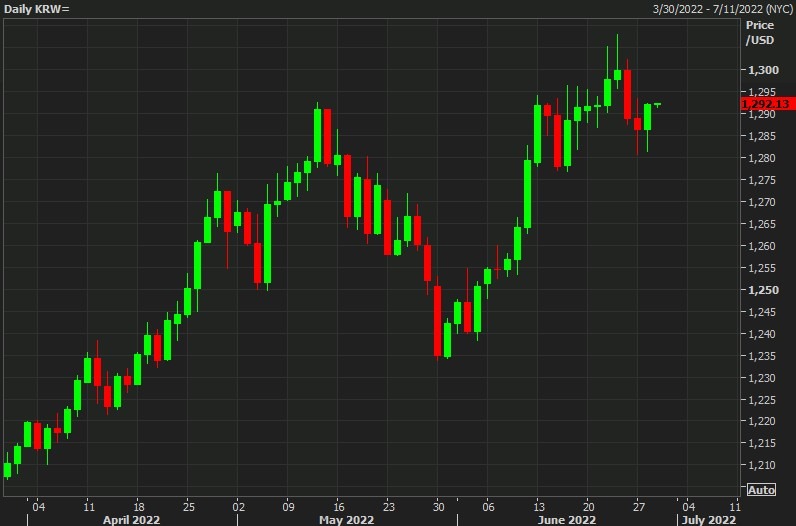Click the '11' date tick in July
796x526 pixels.
coord(735,507)
